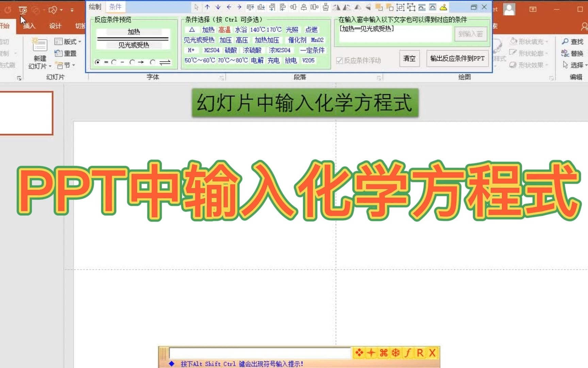588x368 pixels.
Task: Click the 重置 reset button
Action: (66, 53)
